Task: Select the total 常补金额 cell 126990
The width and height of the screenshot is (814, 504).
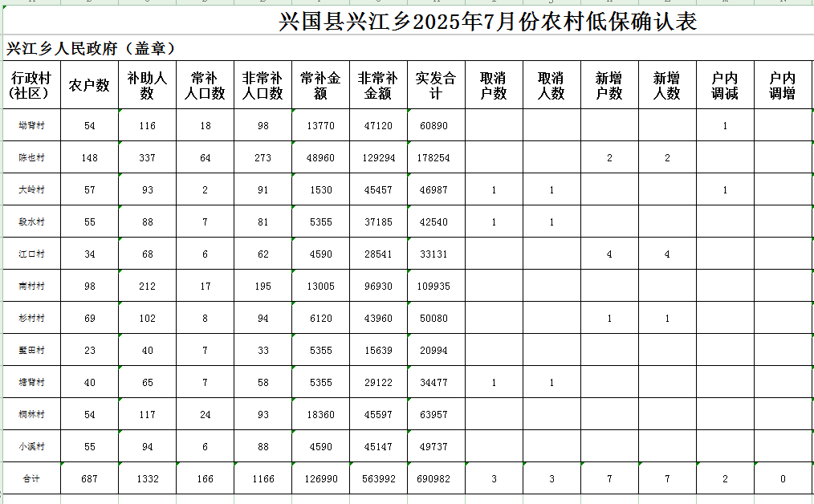Action: 320,479
